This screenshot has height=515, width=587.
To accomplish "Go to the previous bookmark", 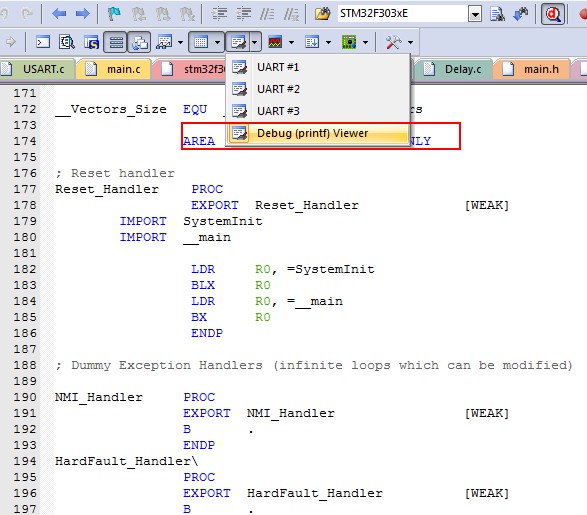I will click(139, 14).
